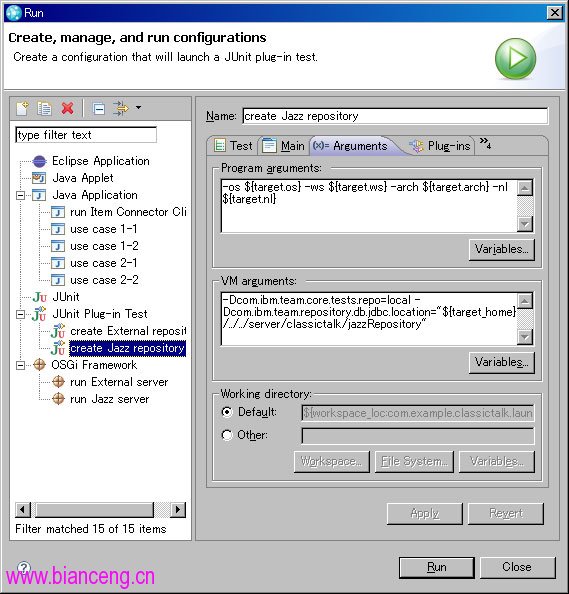This screenshot has width=569, height=594.
Task: Click the Collapse All icon
Action: click(x=99, y=109)
